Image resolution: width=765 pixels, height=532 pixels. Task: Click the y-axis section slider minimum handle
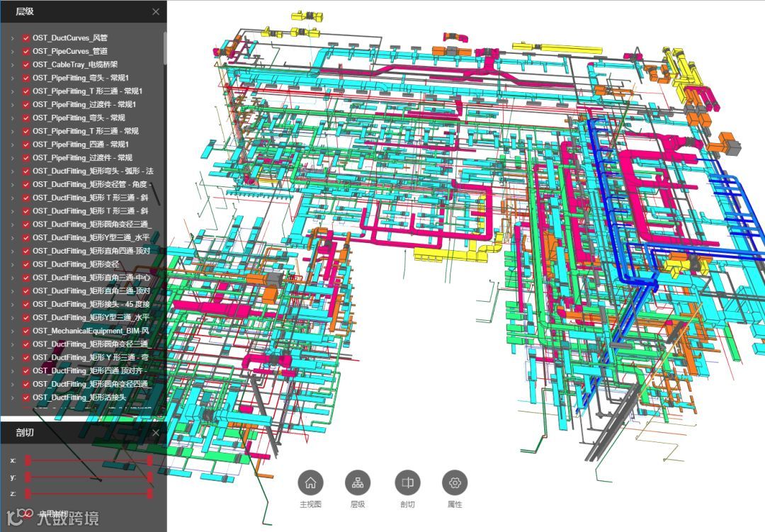click(28, 477)
